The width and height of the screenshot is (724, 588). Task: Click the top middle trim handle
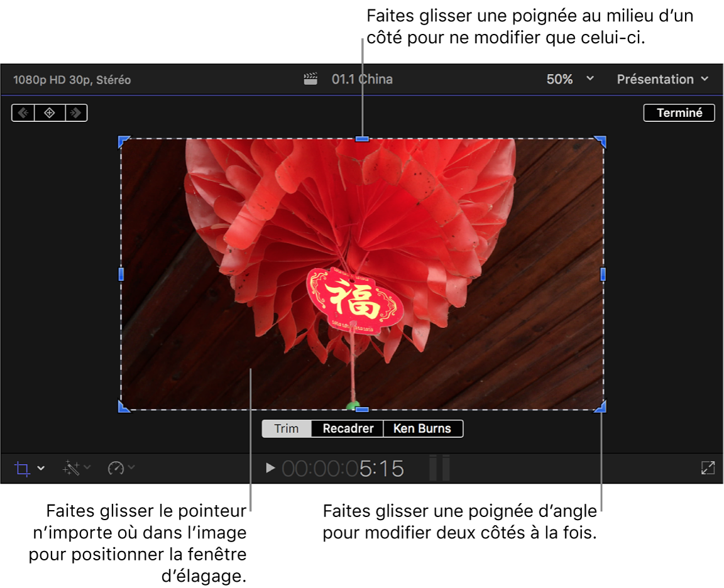click(x=362, y=139)
